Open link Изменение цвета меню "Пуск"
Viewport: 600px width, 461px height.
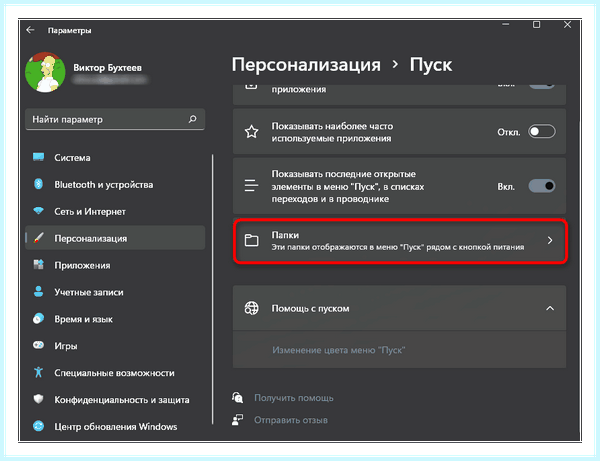tap(339, 350)
